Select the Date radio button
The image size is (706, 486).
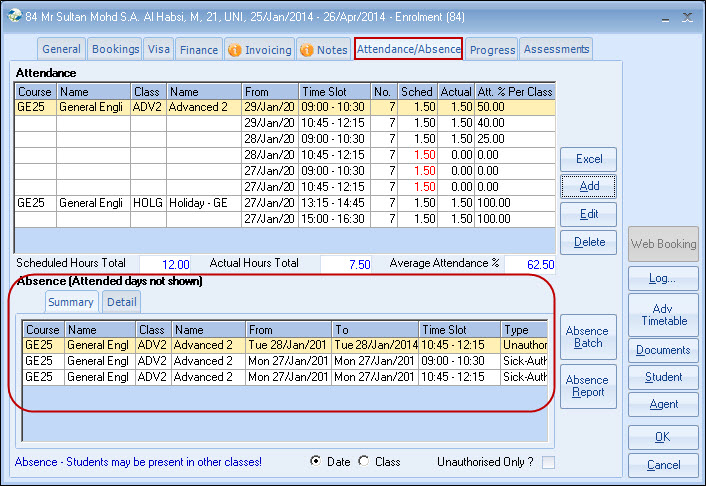coord(316,461)
